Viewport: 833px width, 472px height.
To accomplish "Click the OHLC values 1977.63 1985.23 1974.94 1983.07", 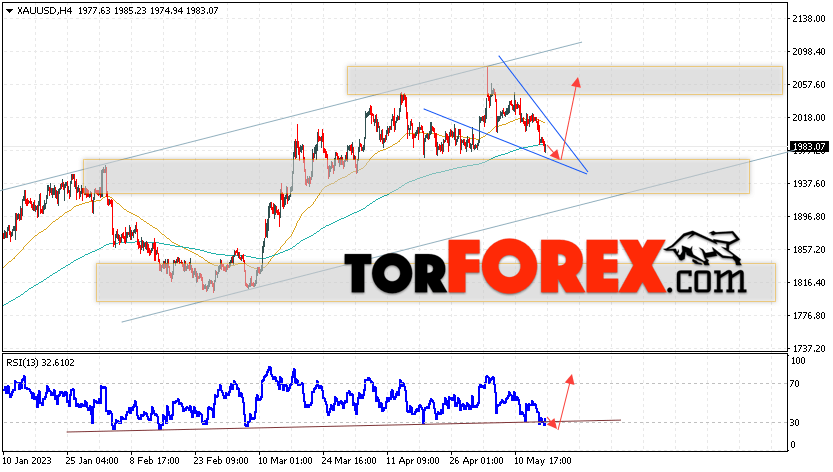I will coord(148,11).
